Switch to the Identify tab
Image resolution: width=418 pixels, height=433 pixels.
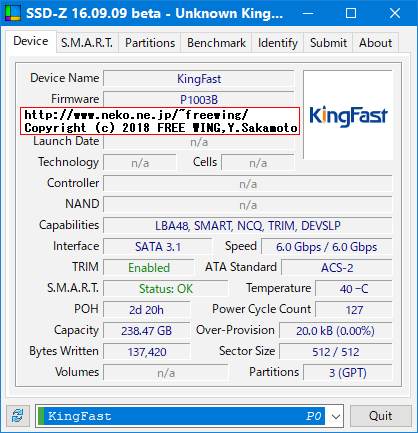278,43
